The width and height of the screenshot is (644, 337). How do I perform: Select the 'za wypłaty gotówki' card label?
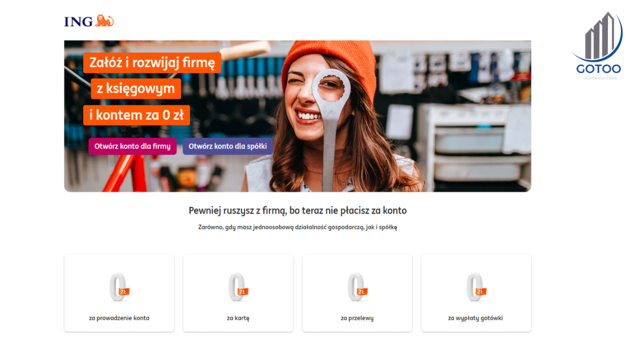click(x=475, y=318)
